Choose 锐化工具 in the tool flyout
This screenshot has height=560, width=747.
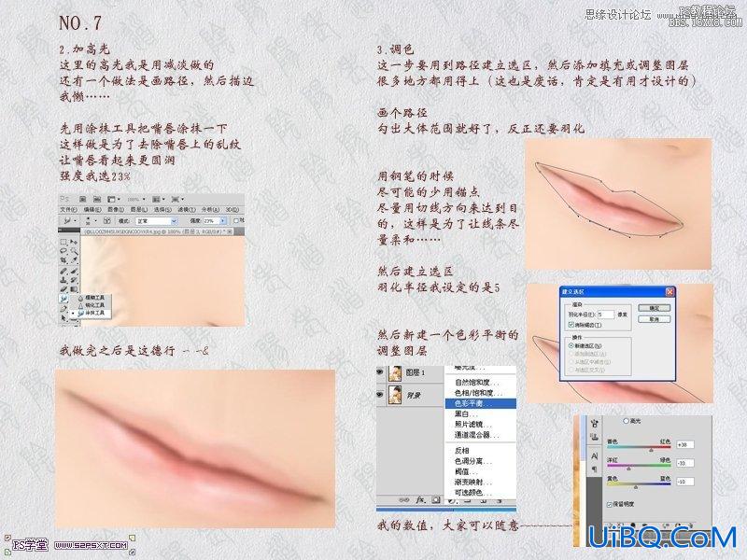pos(91,305)
